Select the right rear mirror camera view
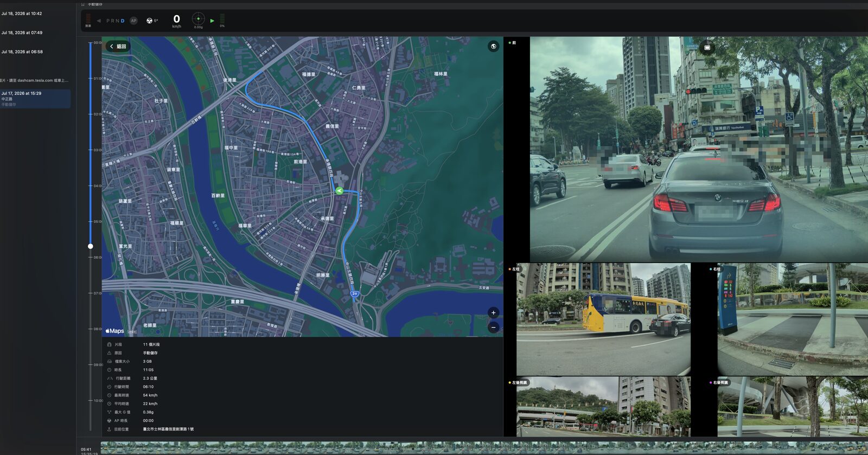The height and width of the screenshot is (455, 868). pos(793,407)
